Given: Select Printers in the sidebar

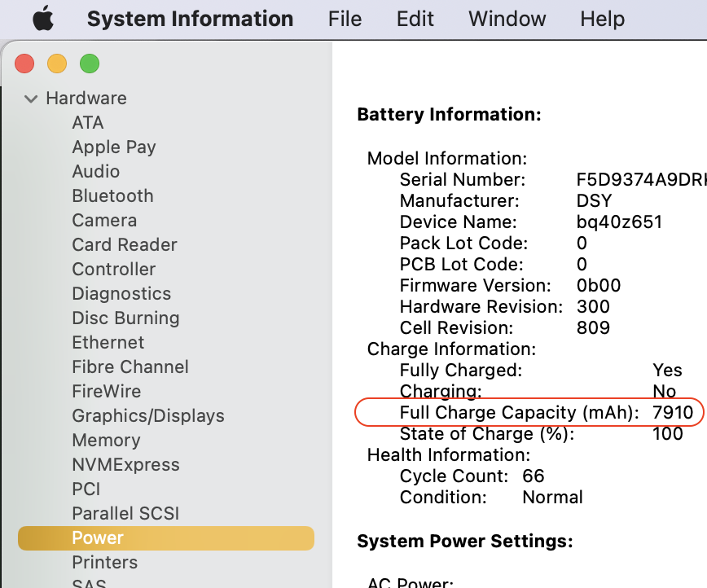Looking at the screenshot, I should 104,562.
